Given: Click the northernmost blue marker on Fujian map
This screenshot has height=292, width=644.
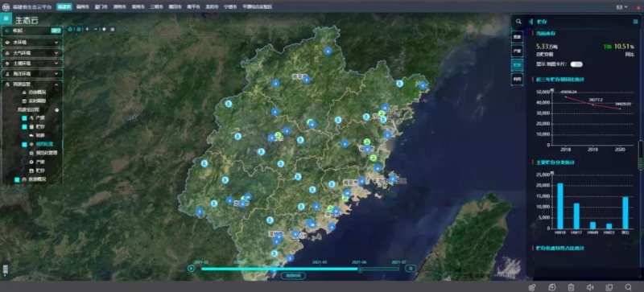Looking at the screenshot, I should (328, 51).
